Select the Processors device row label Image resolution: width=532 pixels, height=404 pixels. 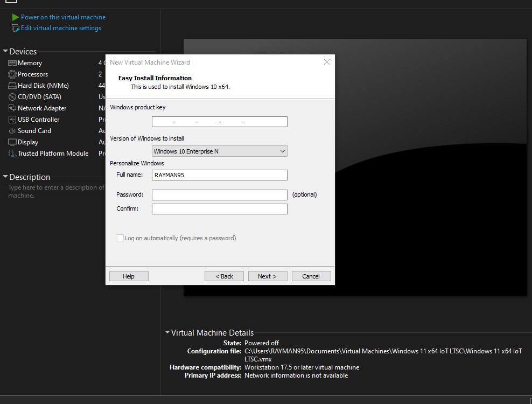33,74
